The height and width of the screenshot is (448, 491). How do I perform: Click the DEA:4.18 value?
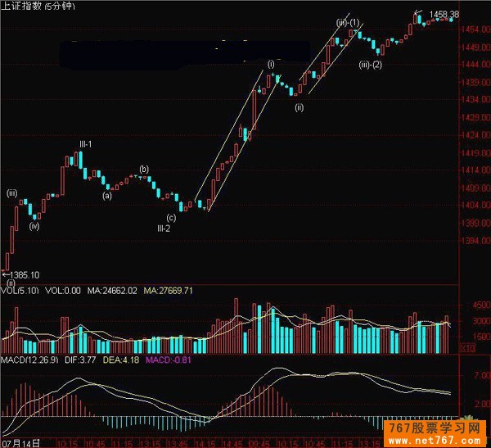point(121,360)
